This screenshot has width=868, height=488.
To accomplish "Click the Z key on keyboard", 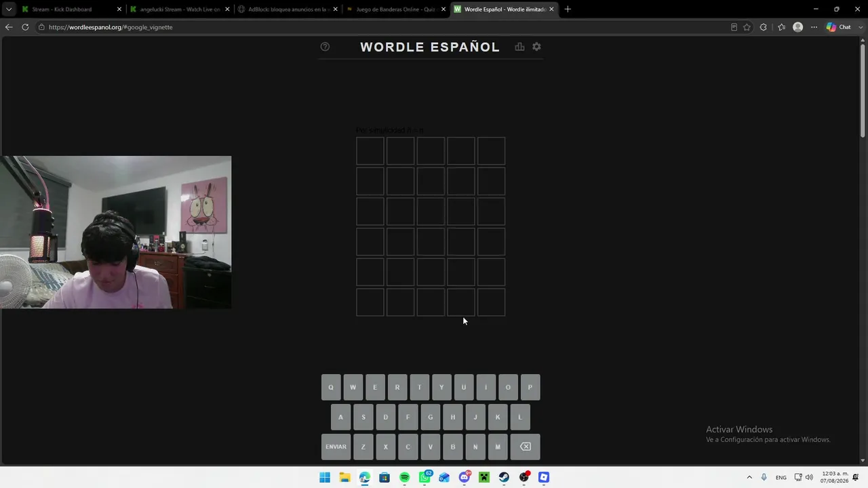I will 363,447.
